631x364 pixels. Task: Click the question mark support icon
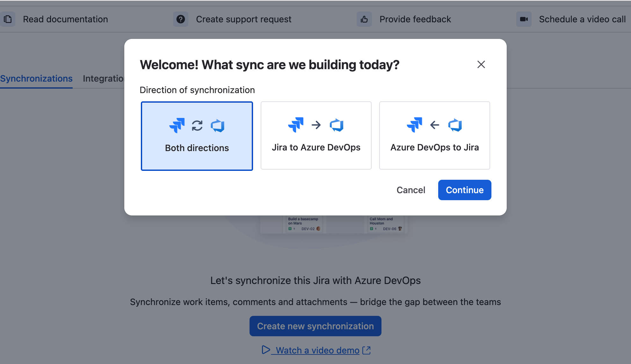pos(181,19)
